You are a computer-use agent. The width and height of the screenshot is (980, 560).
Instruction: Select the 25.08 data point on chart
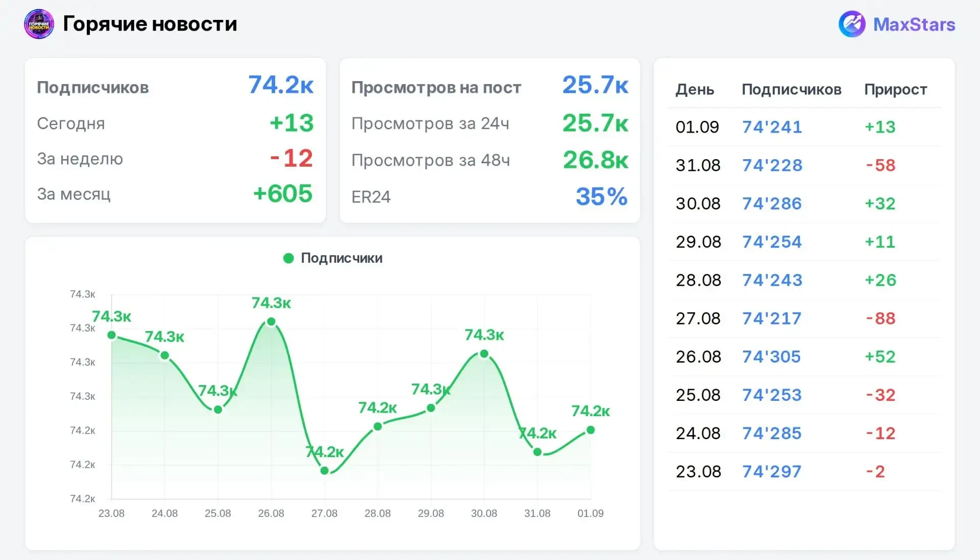point(218,410)
